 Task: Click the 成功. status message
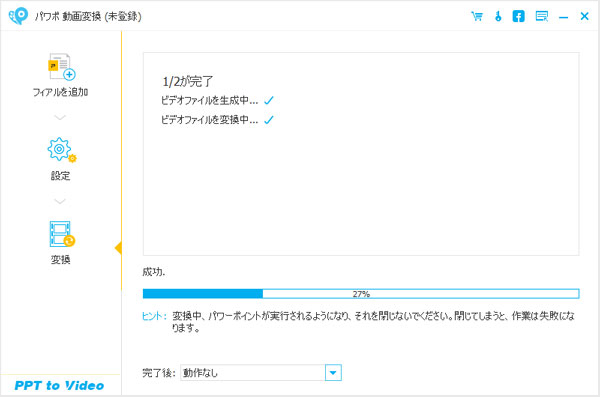(x=153, y=272)
